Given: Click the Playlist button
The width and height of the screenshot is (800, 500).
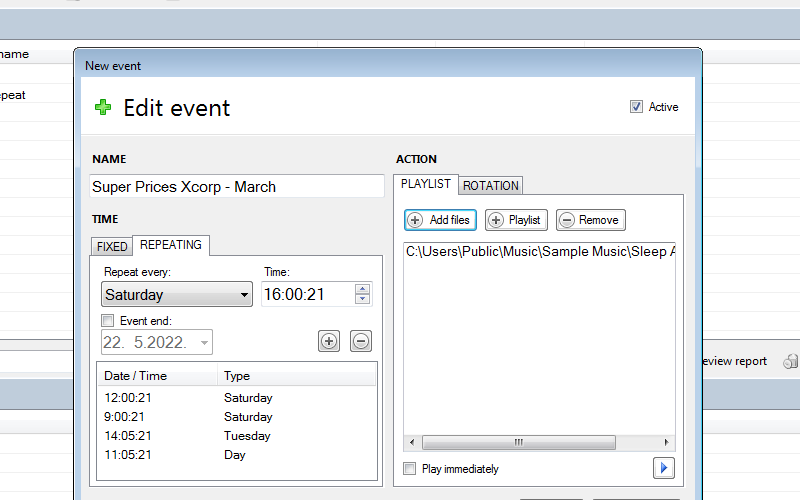Looking at the screenshot, I should [x=516, y=220].
